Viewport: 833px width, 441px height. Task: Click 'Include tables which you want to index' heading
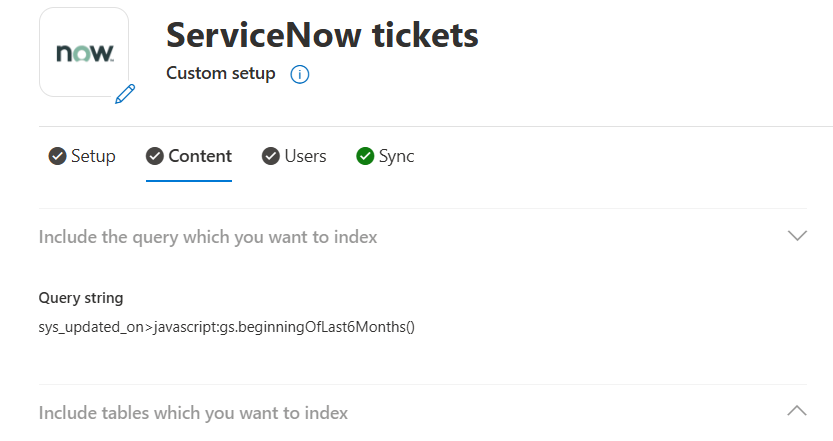pyautogui.click(x=193, y=413)
